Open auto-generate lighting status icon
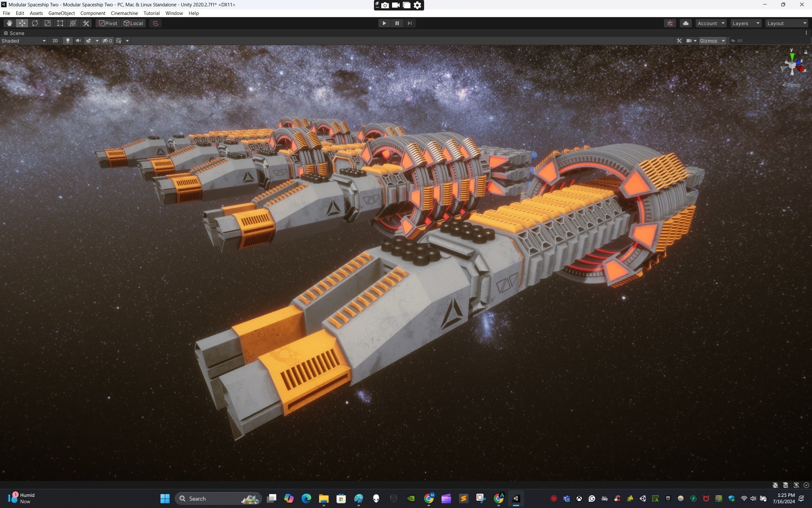 point(796,485)
